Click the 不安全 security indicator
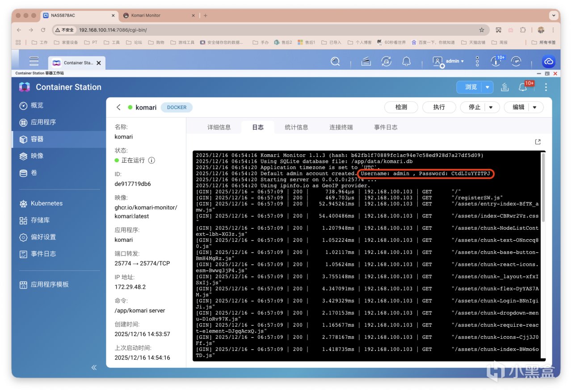 64,30
